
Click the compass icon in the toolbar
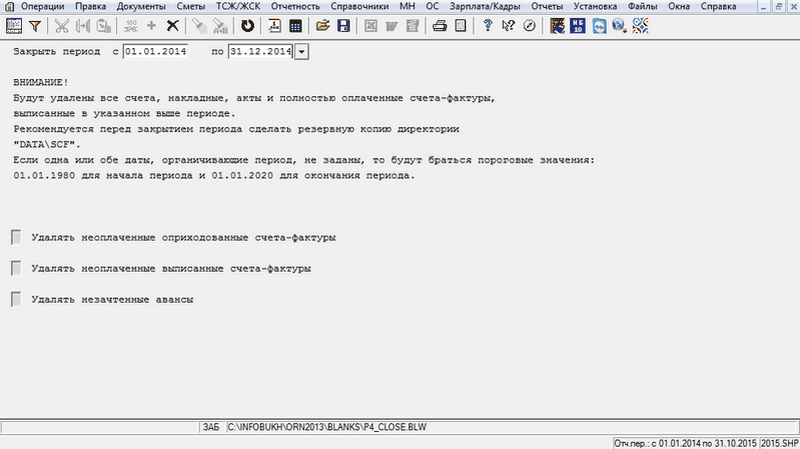(x=529, y=26)
